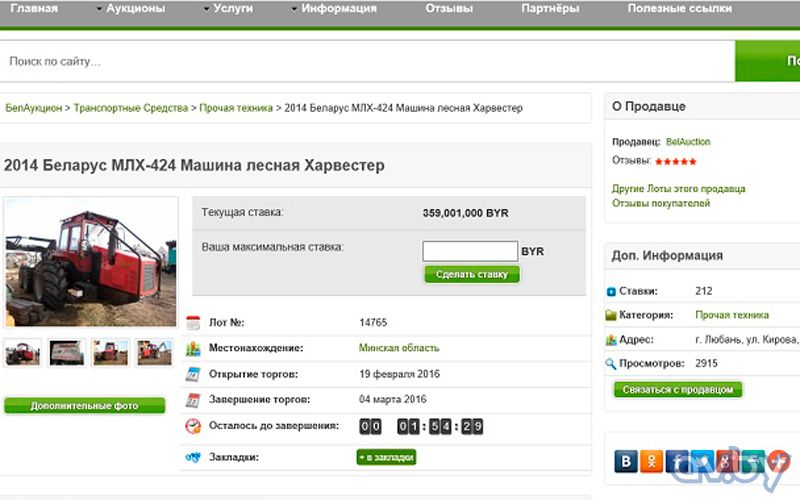Click lot number 14765
800x500 pixels.
coord(373,322)
